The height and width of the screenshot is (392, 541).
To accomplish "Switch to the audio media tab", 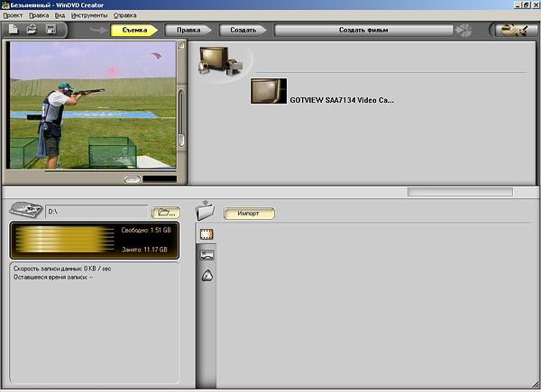I will (x=206, y=275).
